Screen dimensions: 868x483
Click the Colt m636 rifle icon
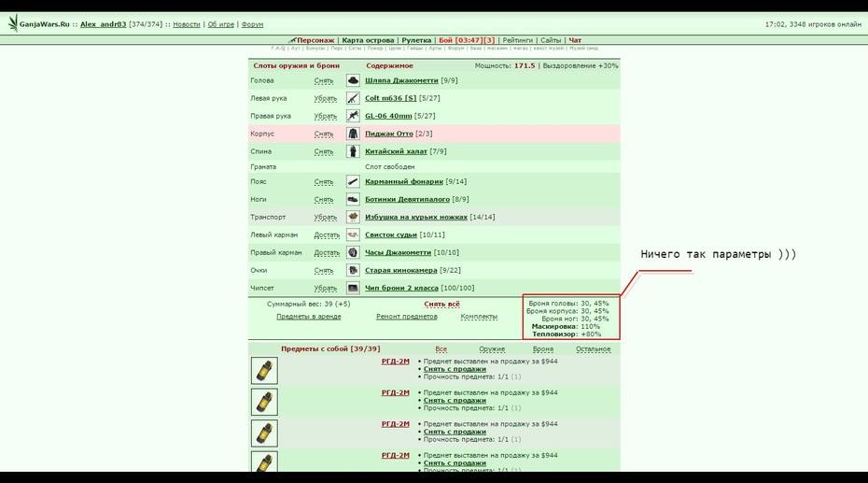click(x=353, y=98)
